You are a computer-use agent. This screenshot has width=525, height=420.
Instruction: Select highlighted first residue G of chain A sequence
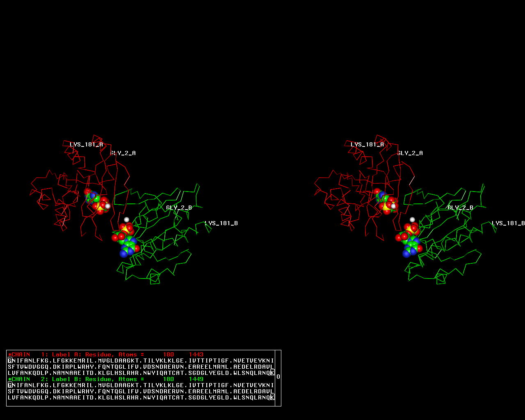pos(10,361)
